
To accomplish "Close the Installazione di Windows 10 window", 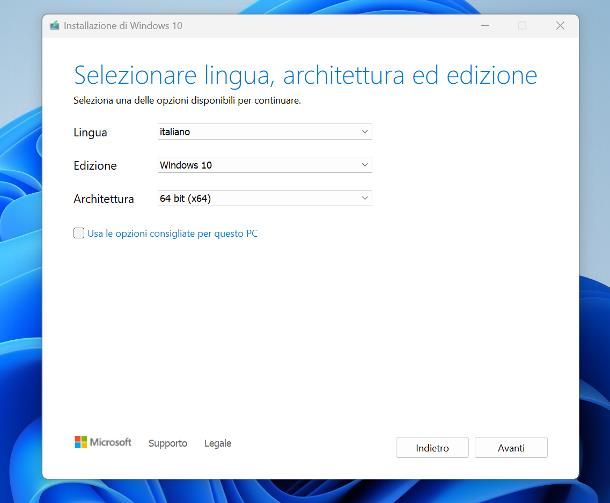I will click(560, 26).
